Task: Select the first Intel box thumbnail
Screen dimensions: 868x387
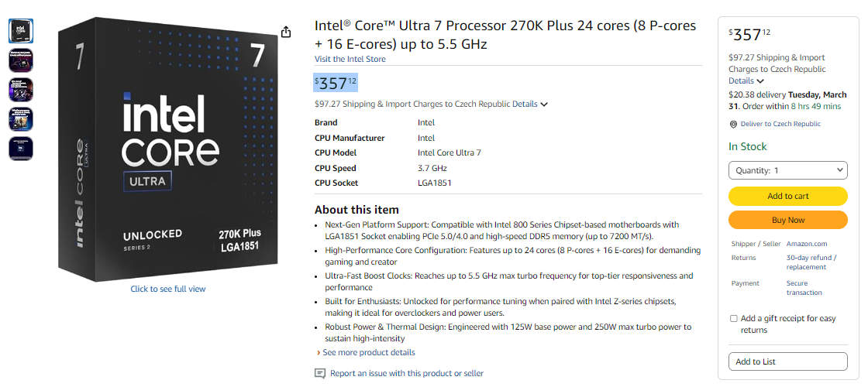Action: click(21, 30)
